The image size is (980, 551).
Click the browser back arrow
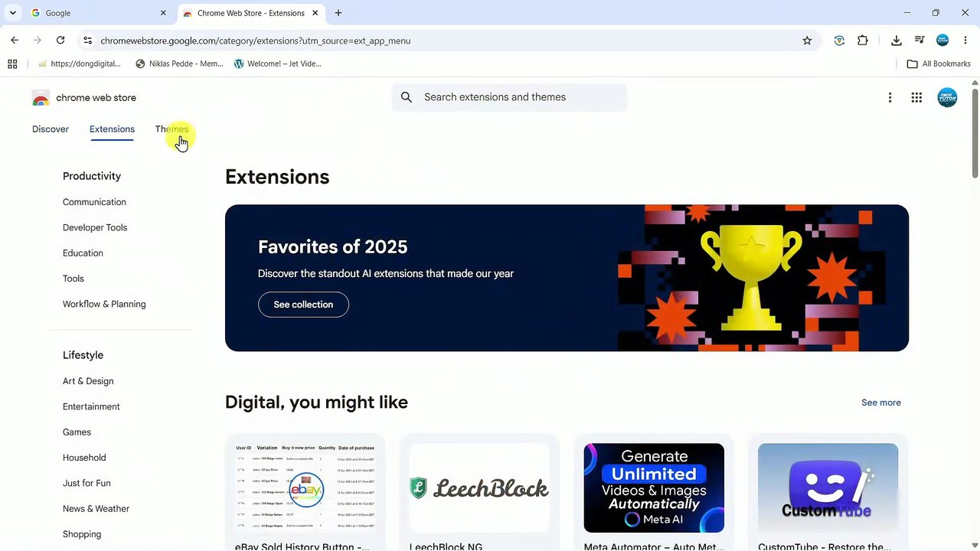pyautogui.click(x=15, y=41)
